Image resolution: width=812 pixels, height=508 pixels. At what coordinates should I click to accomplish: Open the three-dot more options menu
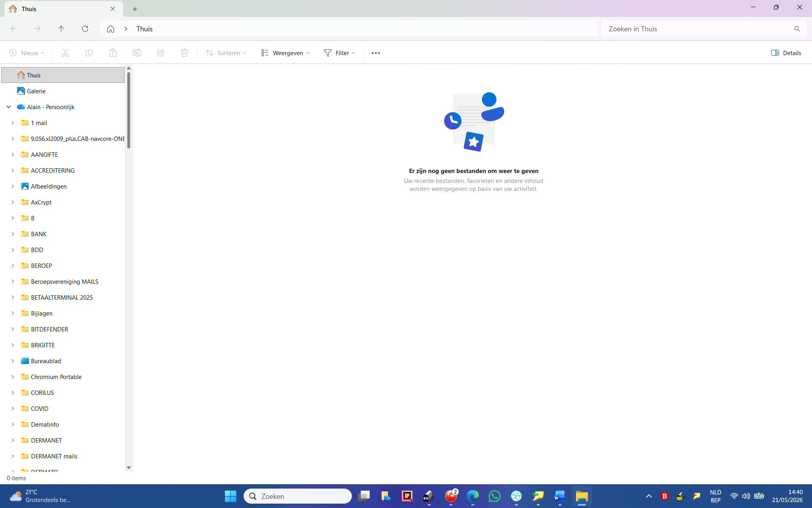[x=376, y=53]
